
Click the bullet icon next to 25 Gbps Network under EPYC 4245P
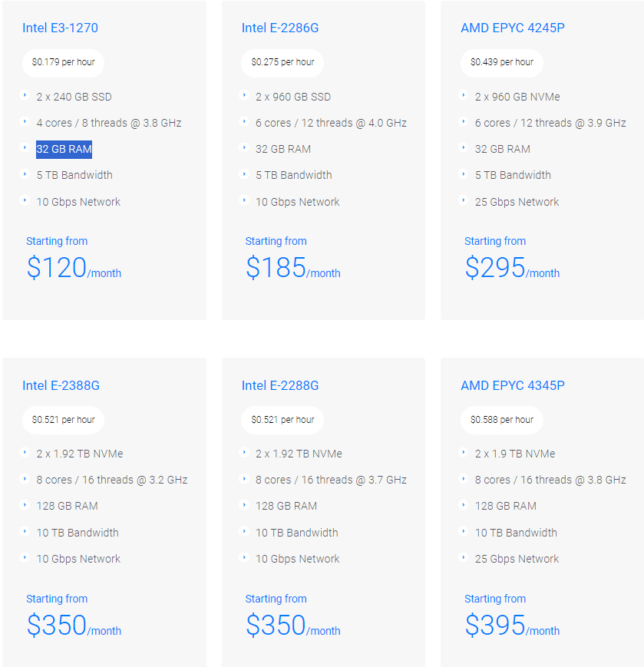464,201
